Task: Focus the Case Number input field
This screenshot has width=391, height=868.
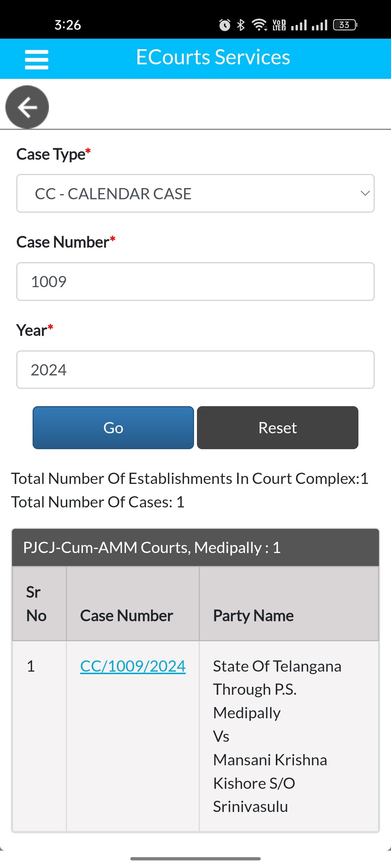Action: coord(195,282)
